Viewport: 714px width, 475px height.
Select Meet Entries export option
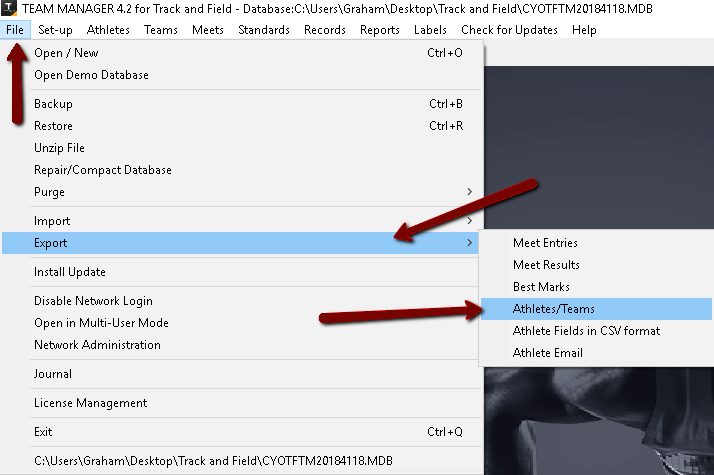(x=596, y=243)
